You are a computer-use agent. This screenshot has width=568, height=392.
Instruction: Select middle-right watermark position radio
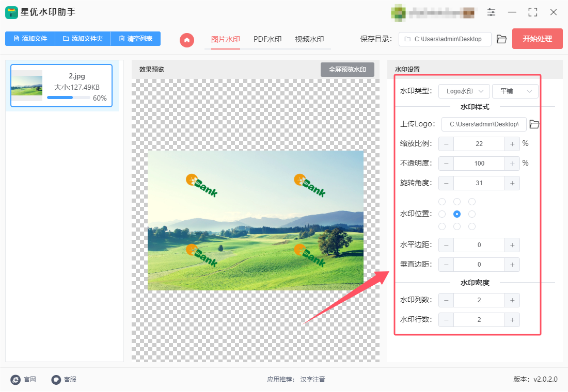coord(471,214)
